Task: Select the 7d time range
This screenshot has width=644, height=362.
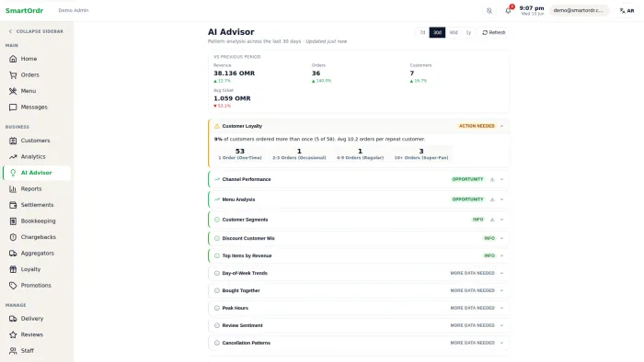Action: 422,32
